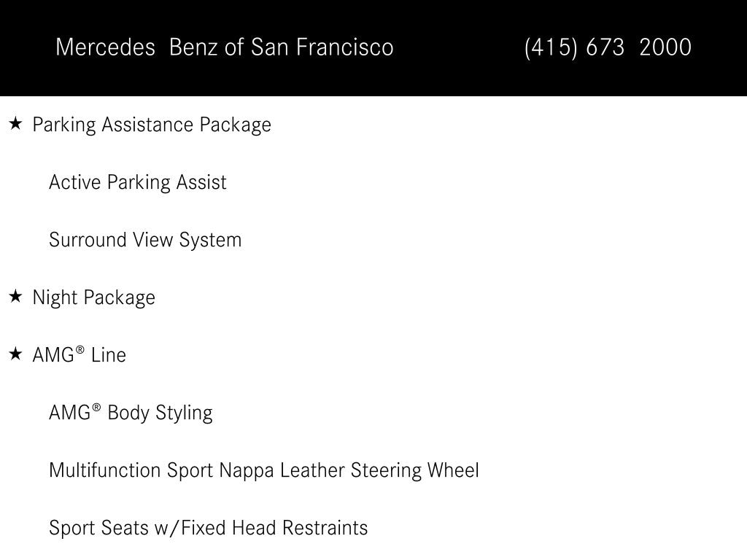Viewport: 747px width, 560px height.
Task: Click Sport Seats w/Fixed Head Restraints
Action: click(208, 528)
